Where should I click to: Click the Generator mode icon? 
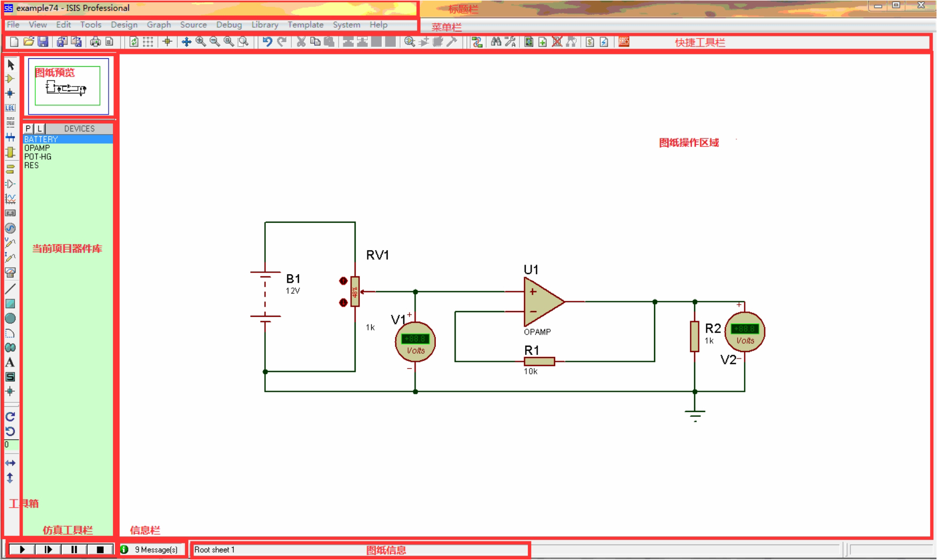tap(10, 228)
